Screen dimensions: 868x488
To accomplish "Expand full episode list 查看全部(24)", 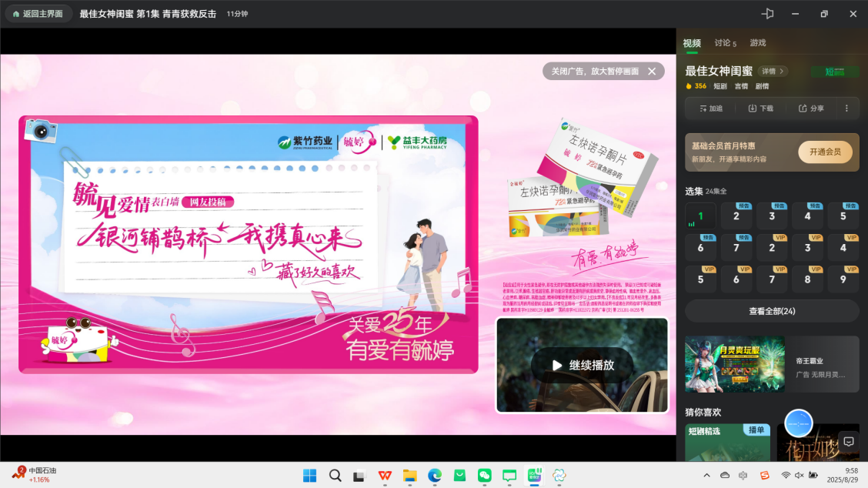I will tap(772, 311).
